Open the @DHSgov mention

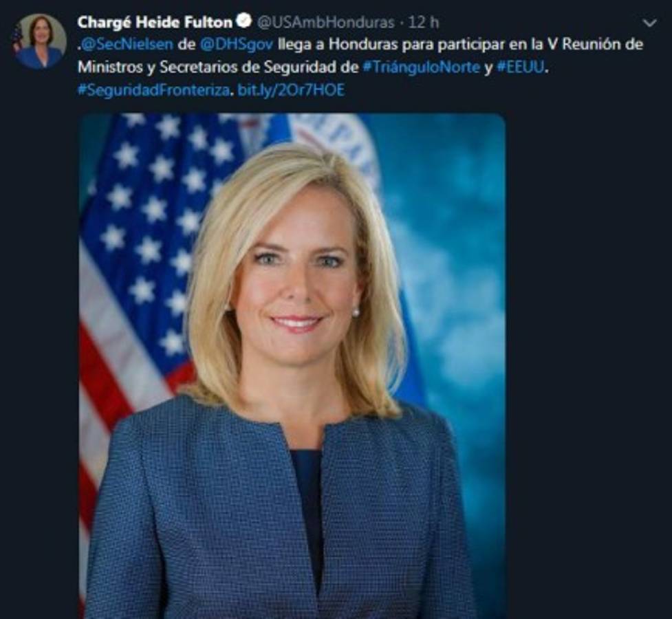(237, 45)
